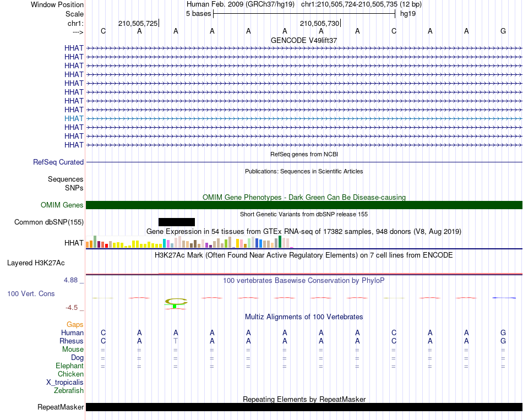Click the GENCODE V49lift37 track title

pyautogui.click(x=304, y=40)
